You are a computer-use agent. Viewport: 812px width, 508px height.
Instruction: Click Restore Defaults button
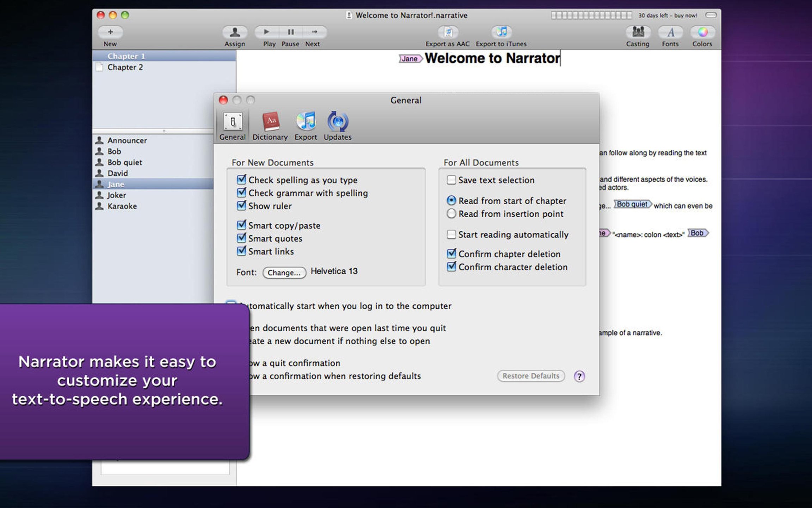(x=531, y=376)
